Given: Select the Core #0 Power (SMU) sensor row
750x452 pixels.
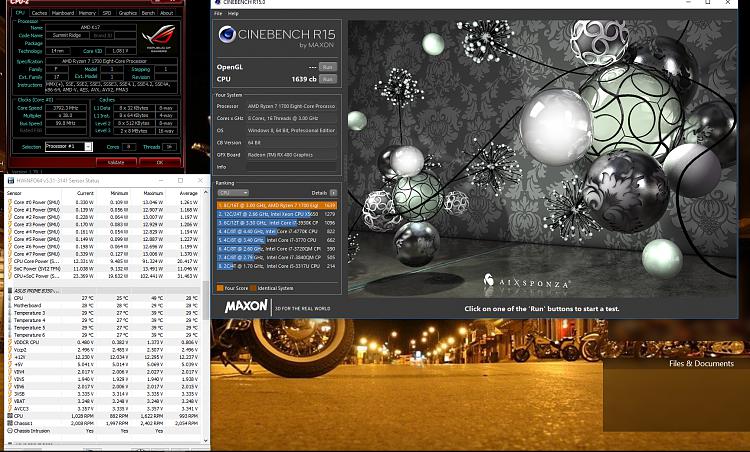Looking at the screenshot, I should pos(103,202).
